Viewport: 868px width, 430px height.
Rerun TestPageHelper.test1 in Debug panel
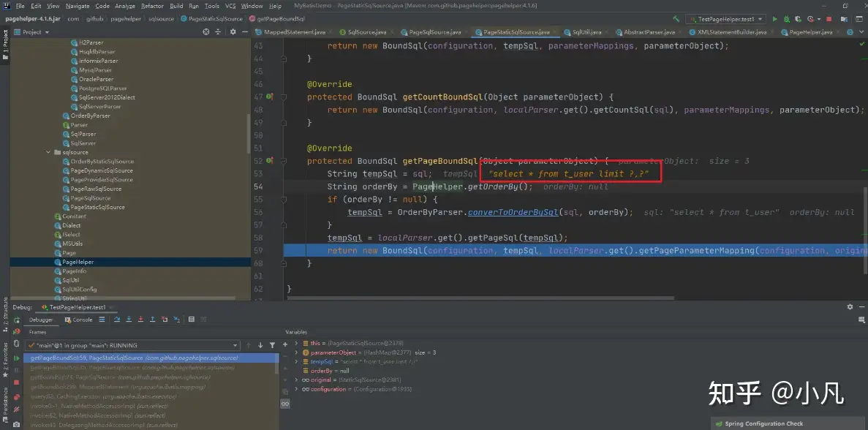click(17, 320)
